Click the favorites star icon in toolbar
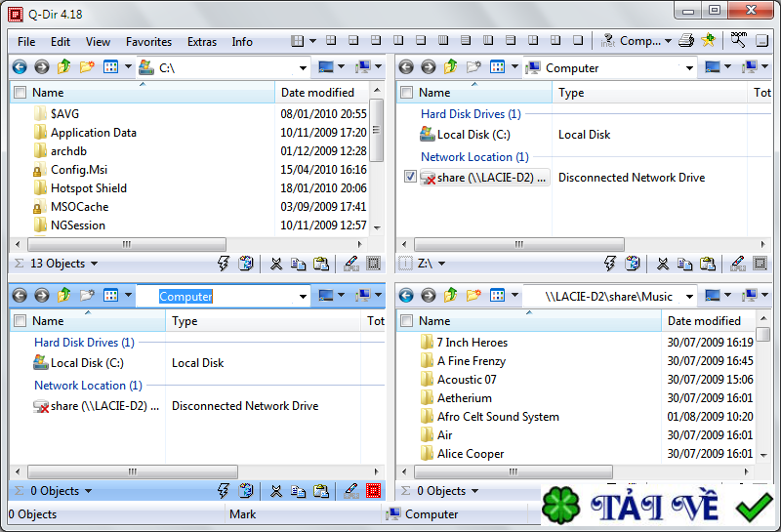The height and width of the screenshot is (532, 781). pos(709,40)
